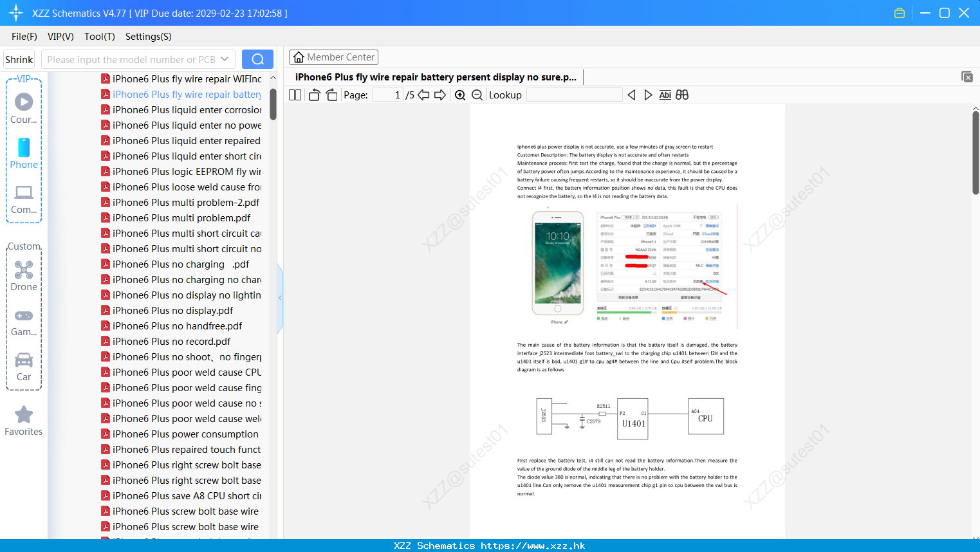Open the Settings(S) menu
This screenshot has width=980, height=552.
pyautogui.click(x=149, y=37)
